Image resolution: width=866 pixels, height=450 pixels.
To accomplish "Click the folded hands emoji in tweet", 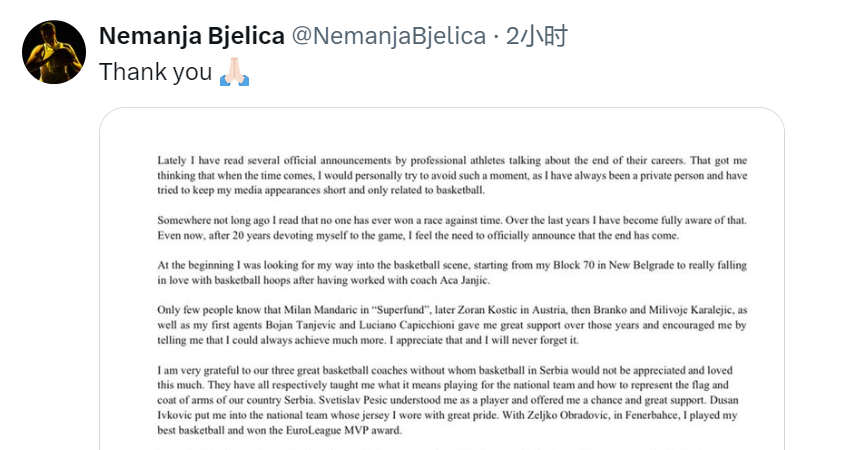I will (234, 72).
